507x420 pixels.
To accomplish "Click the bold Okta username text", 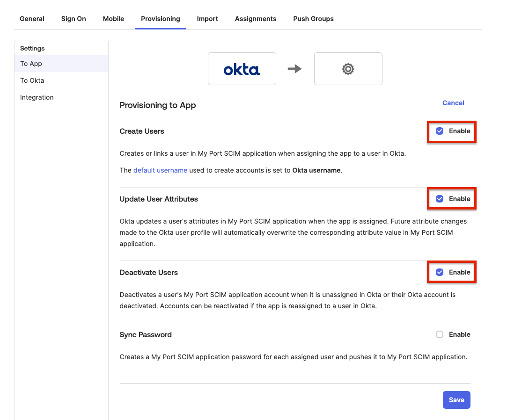I will pyautogui.click(x=316, y=170).
